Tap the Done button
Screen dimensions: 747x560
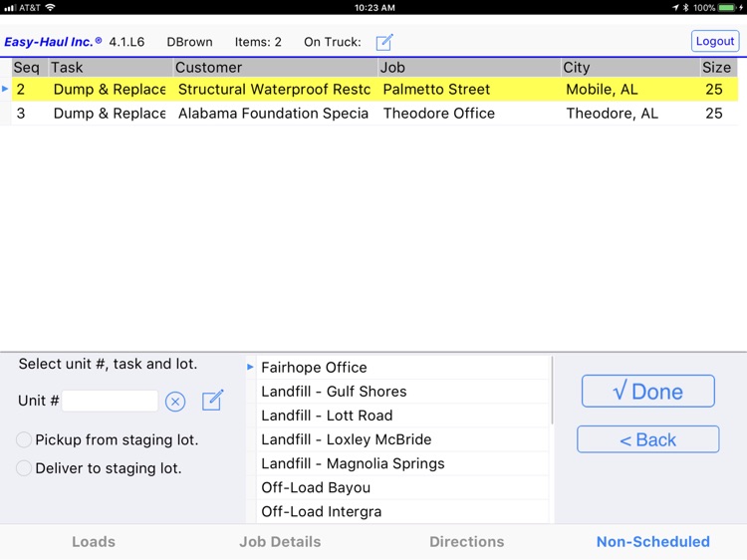[x=648, y=392]
